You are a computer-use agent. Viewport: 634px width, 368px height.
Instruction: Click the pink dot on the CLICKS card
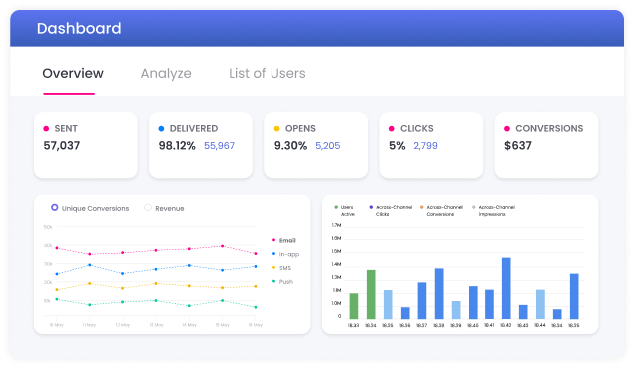(x=391, y=129)
